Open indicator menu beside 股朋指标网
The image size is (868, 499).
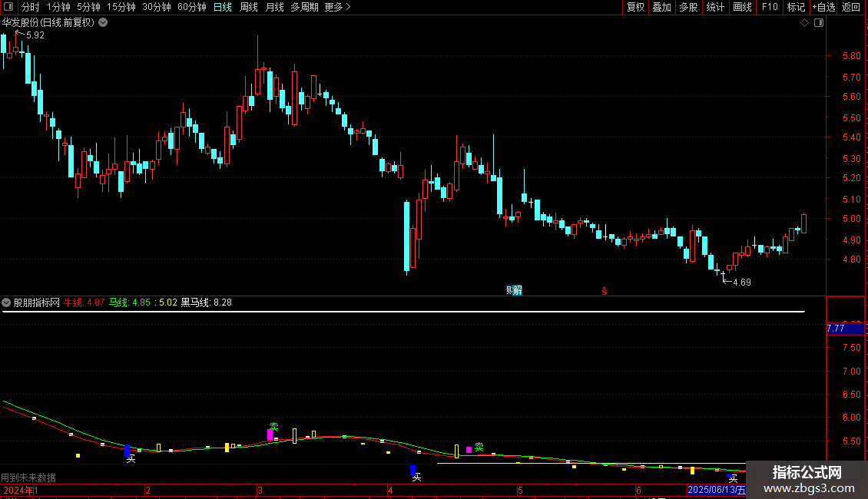click(x=6, y=302)
